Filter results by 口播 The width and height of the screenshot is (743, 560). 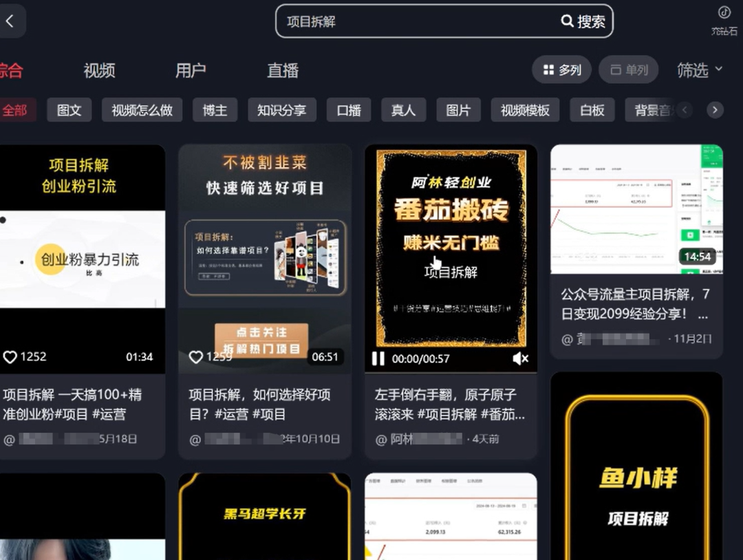(349, 110)
